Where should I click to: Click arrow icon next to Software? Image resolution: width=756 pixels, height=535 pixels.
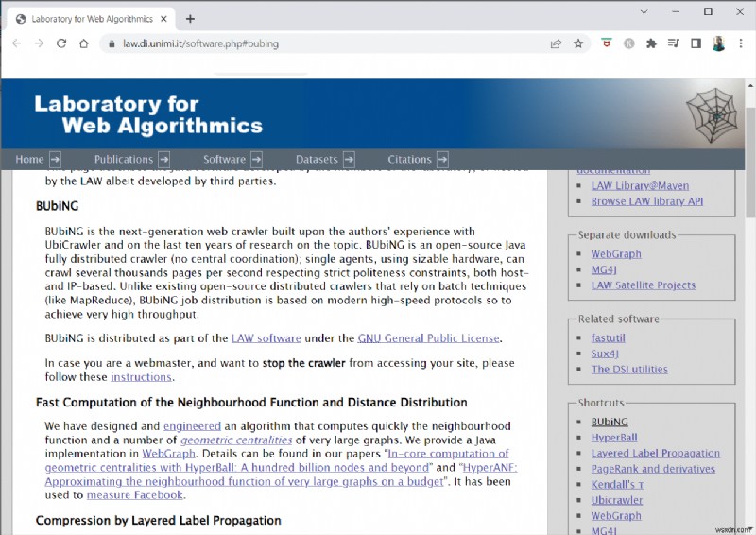256,159
